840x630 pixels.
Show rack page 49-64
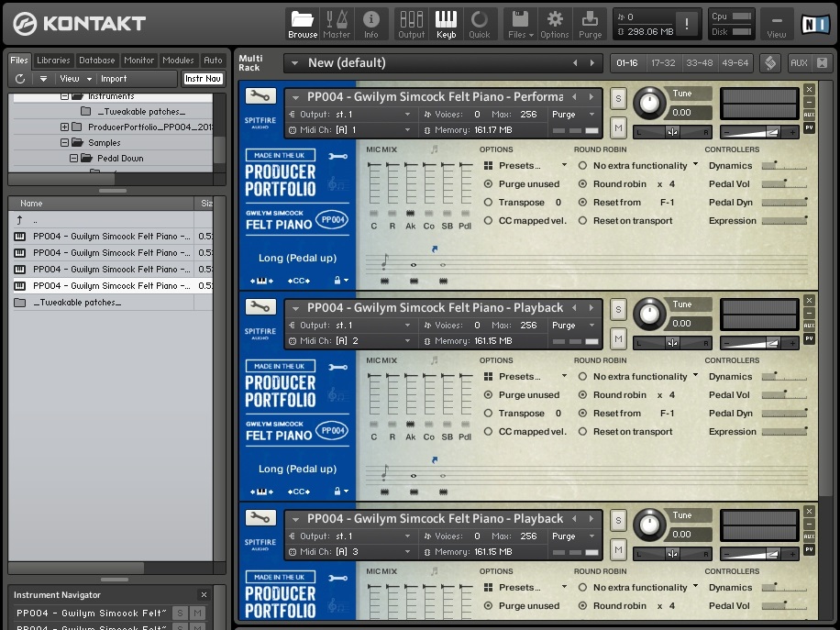[735, 62]
